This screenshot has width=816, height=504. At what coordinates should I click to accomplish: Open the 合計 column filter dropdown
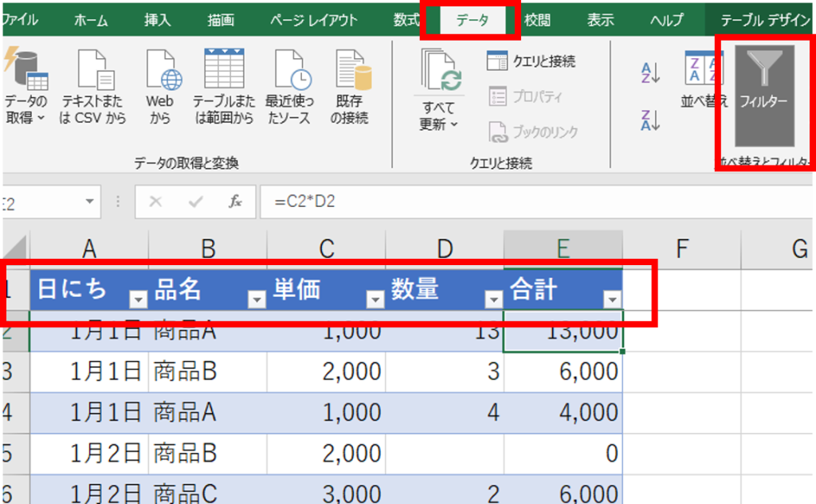click(612, 299)
